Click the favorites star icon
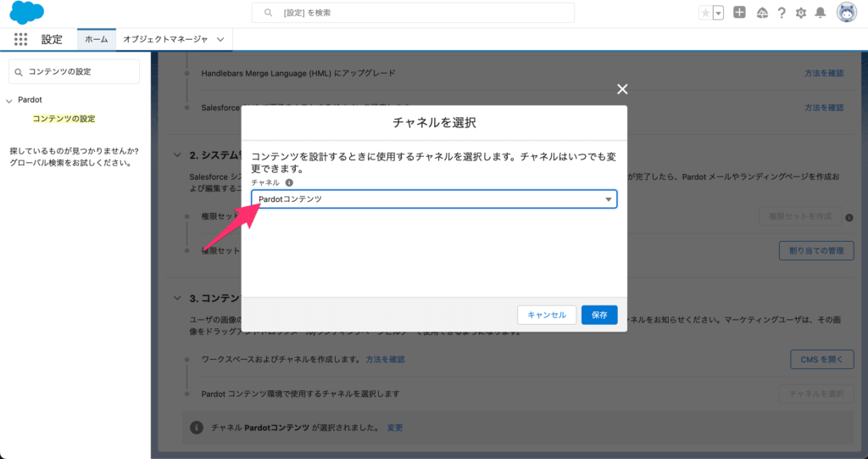 [705, 13]
